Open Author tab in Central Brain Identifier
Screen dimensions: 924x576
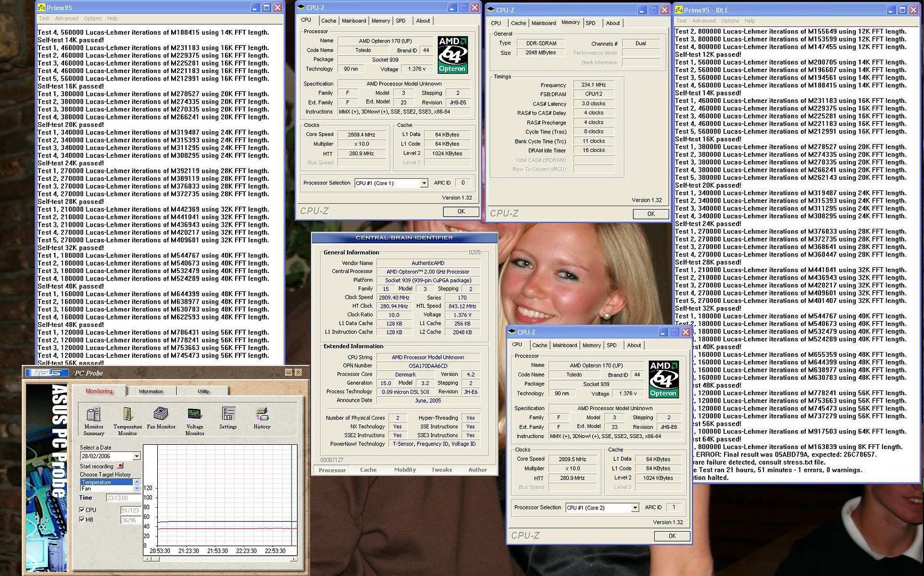coord(478,470)
